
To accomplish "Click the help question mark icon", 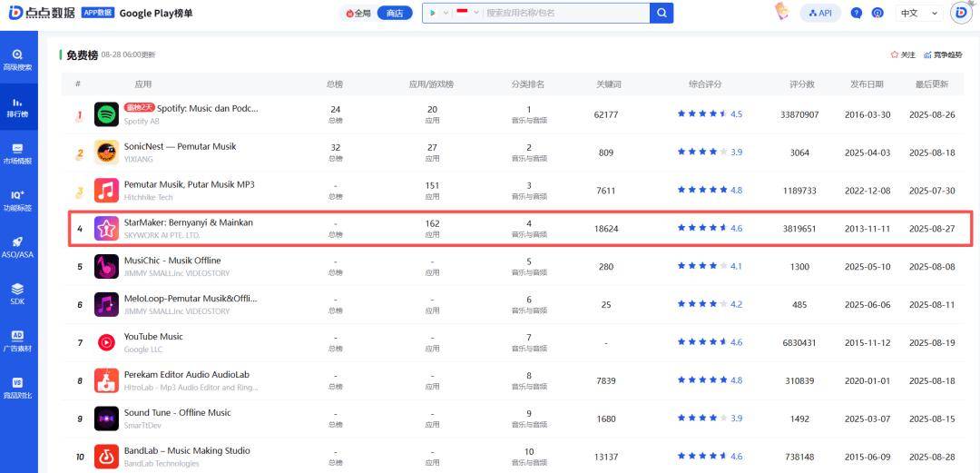I will tap(857, 13).
